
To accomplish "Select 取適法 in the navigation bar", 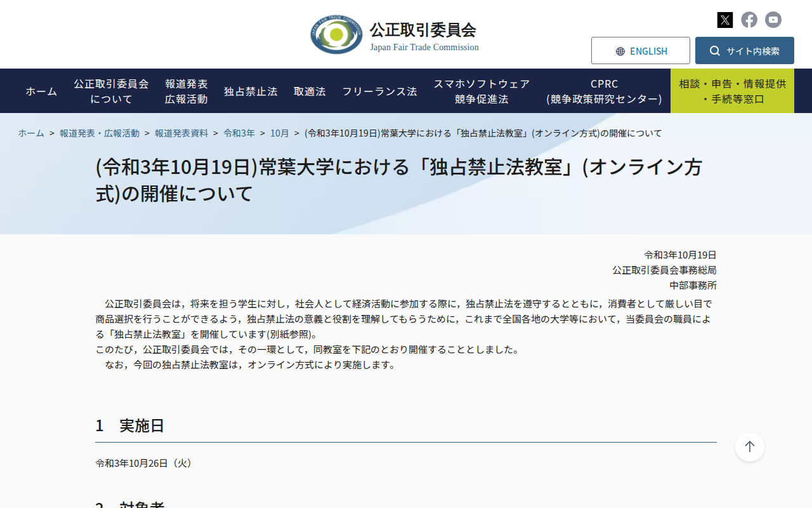I will pos(310,91).
